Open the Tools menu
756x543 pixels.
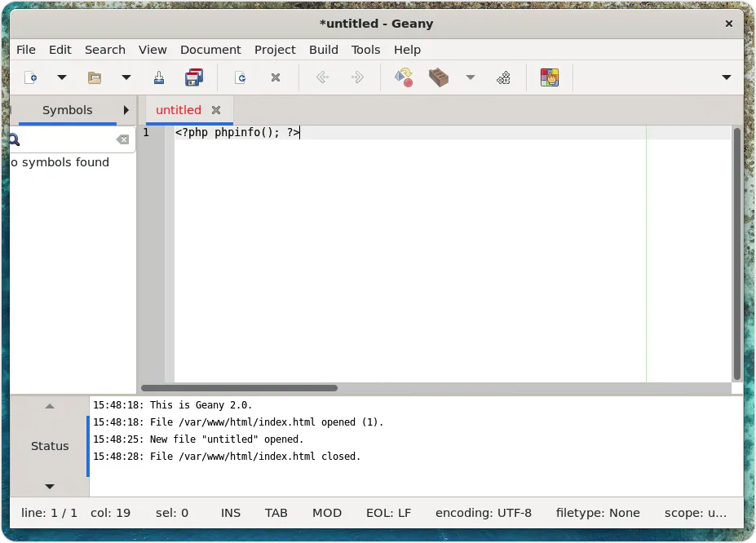click(x=365, y=50)
